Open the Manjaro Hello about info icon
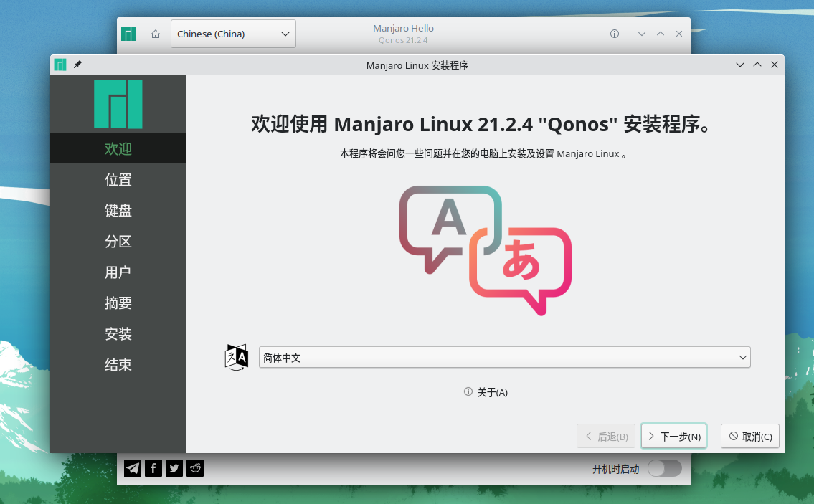Image resolution: width=814 pixels, height=504 pixels. coord(614,34)
